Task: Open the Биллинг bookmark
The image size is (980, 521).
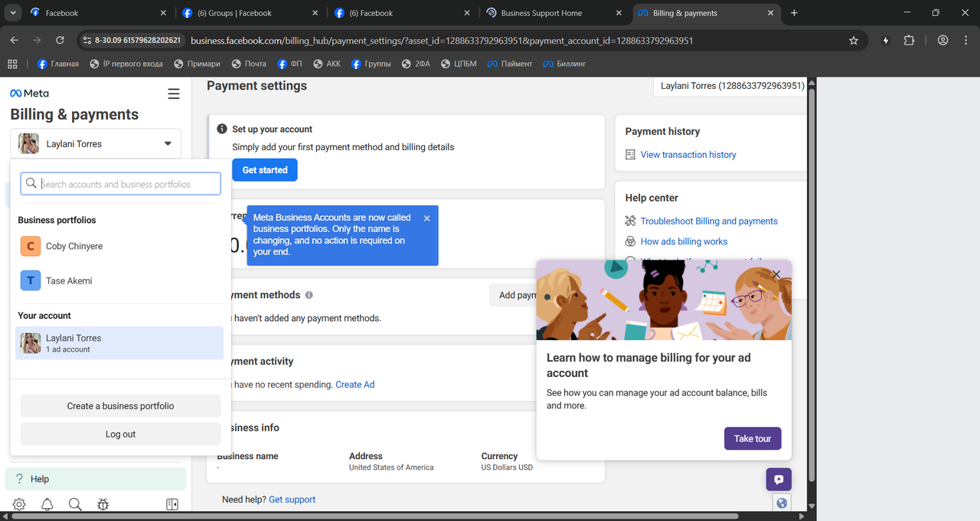Action: (x=564, y=64)
